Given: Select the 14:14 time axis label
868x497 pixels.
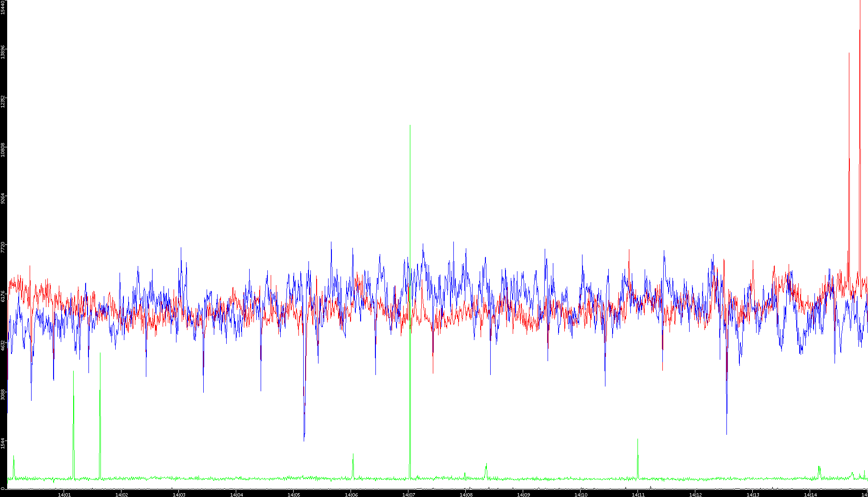Looking at the screenshot, I should pos(810,495).
